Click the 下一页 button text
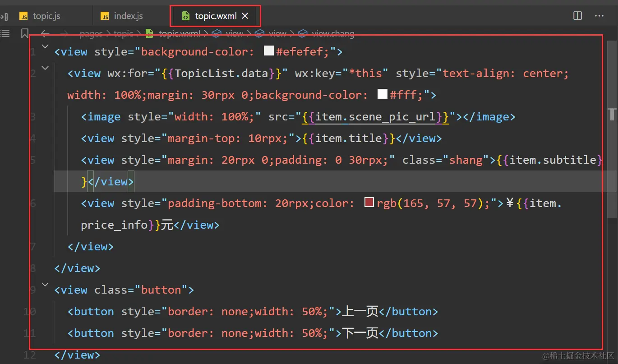Viewport: 618px width, 364px height. pyautogui.click(x=360, y=333)
